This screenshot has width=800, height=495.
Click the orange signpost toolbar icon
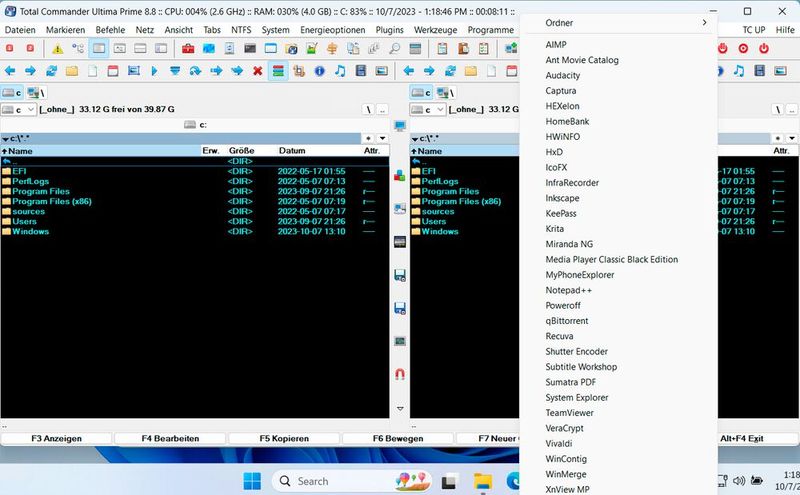point(332,48)
